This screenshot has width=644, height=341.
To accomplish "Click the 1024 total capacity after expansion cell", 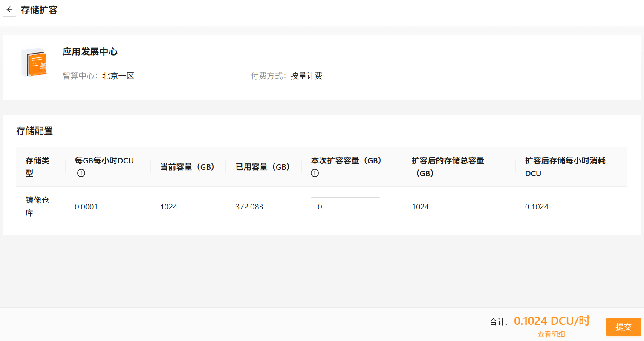I will coord(420,207).
